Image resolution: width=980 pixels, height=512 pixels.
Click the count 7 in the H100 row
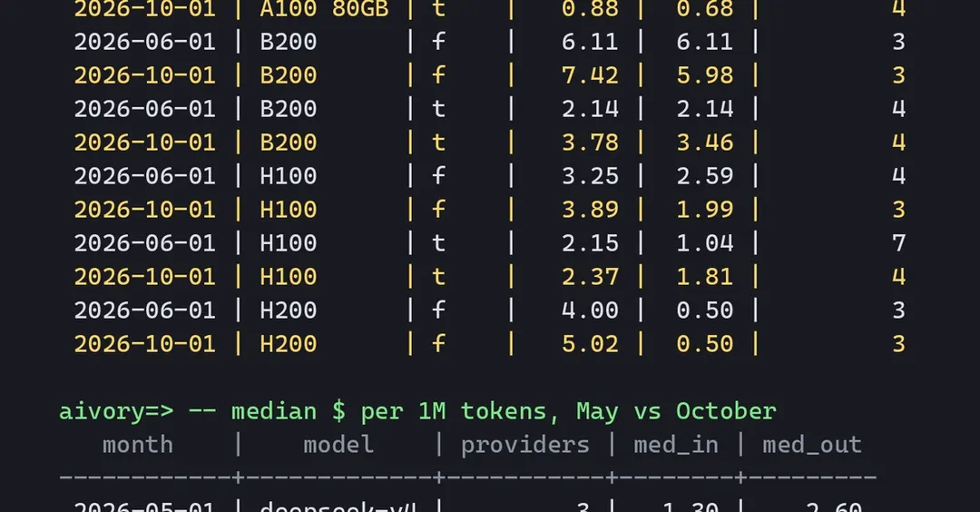[898, 243]
